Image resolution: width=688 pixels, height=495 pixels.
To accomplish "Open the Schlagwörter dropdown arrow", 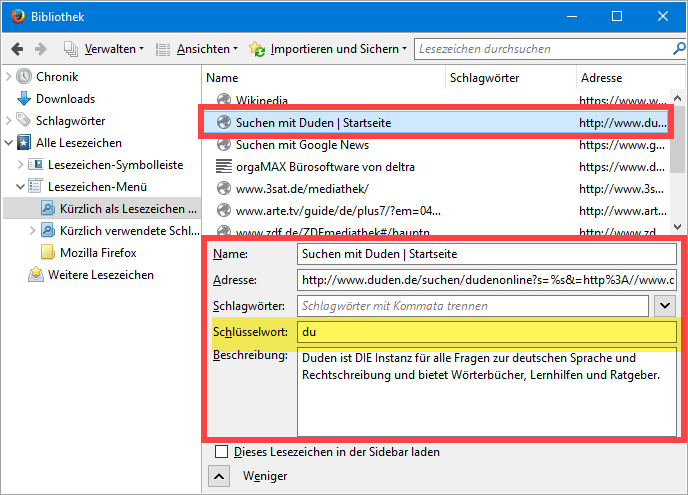I will [665, 306].
